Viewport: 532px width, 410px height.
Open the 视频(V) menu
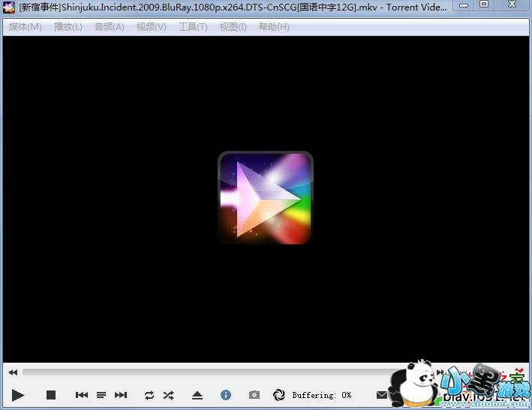152,27
